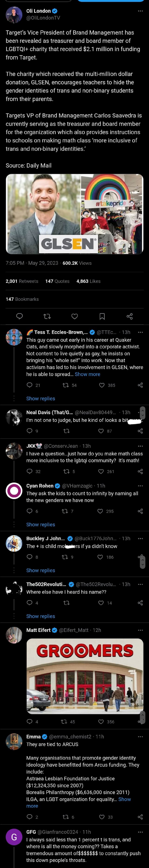The image size is (149, 868).
Task: Like the main Oli London tweet
Action: (75, 316)
